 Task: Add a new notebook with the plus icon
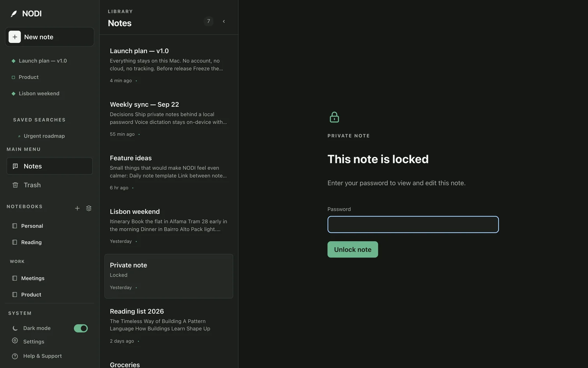pyautogui.click(x=77, y=208)
